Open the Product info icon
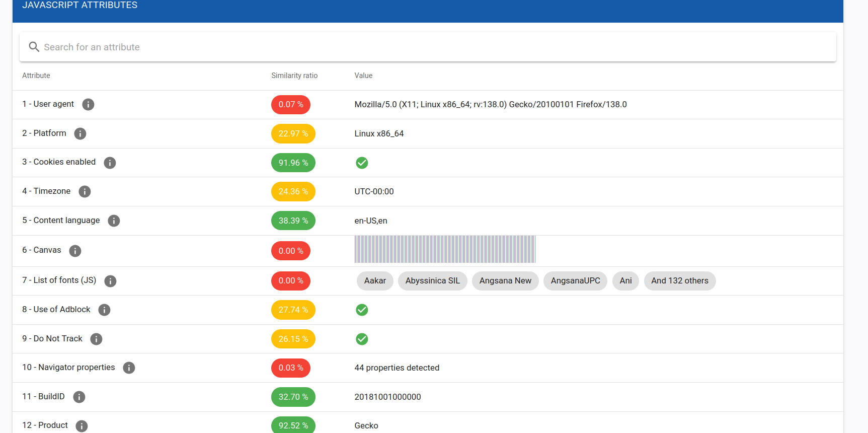The height and width of the screenshot is (433, 868). coord(82,426)
